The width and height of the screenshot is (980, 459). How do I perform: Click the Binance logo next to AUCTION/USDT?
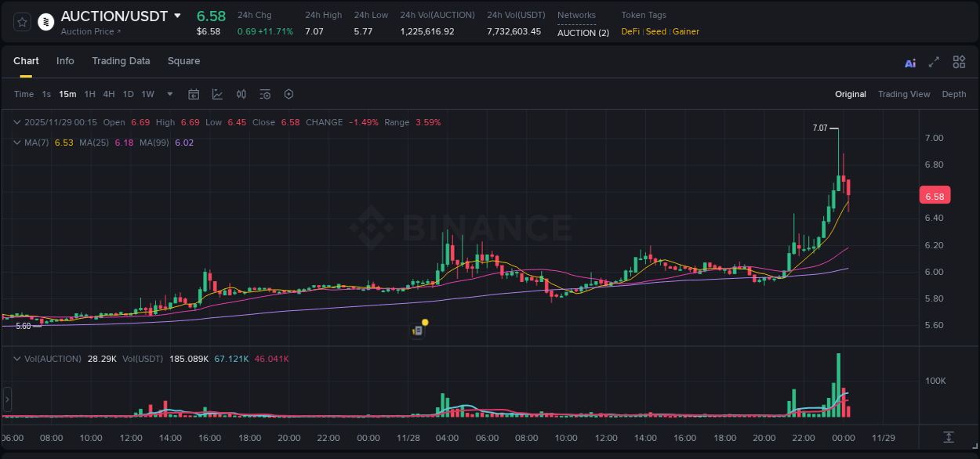coord(46,22)
